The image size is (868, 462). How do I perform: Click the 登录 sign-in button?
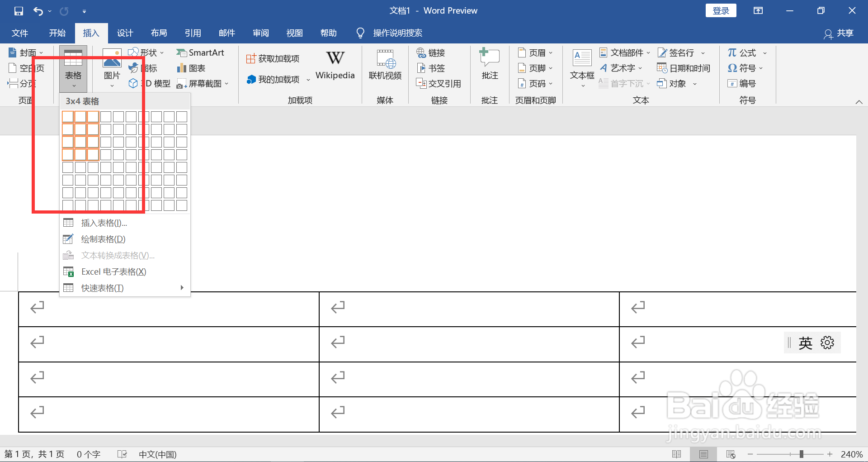[721, 11]
